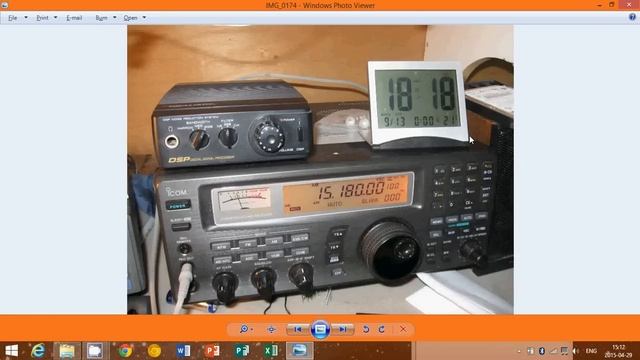This screenshot has width=640, height=360.
Task: Open the Action Center tray icon
Action: click(x=564, y=351)
